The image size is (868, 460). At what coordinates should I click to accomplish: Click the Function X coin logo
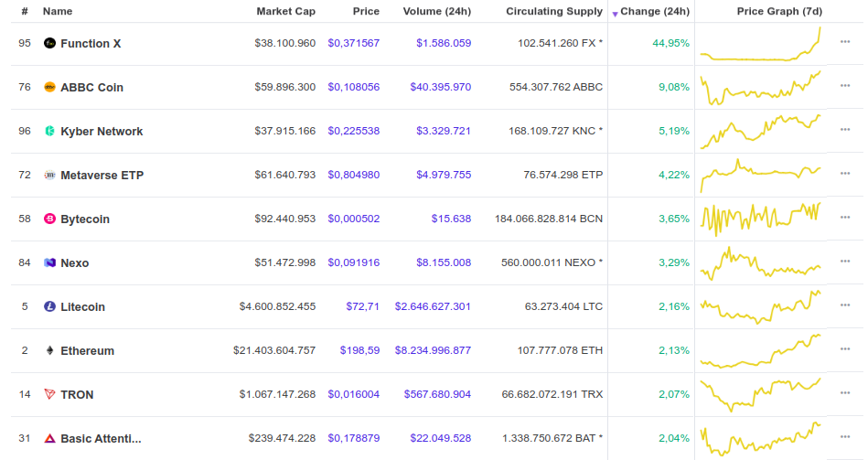point(49,43)
